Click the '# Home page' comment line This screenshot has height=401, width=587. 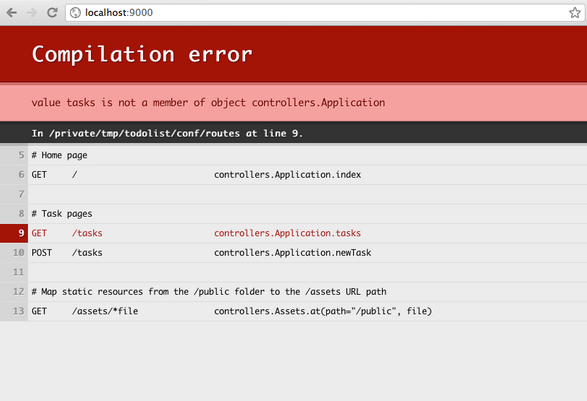click(x=59, y=155)
